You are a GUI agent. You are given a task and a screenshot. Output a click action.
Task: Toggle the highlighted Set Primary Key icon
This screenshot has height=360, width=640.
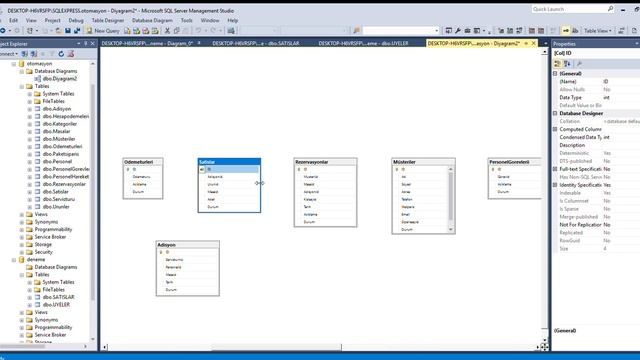(x=566, y=31)
